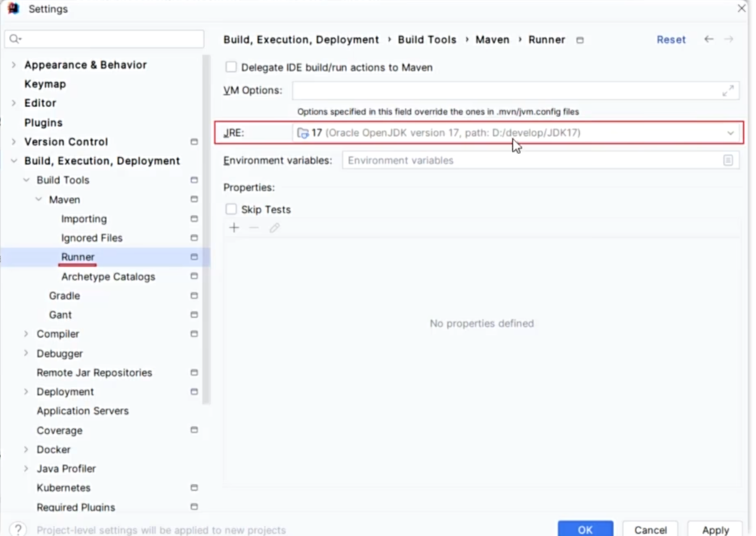Open the JRE dropdown list
756x536 pixels.
[730, 134]
